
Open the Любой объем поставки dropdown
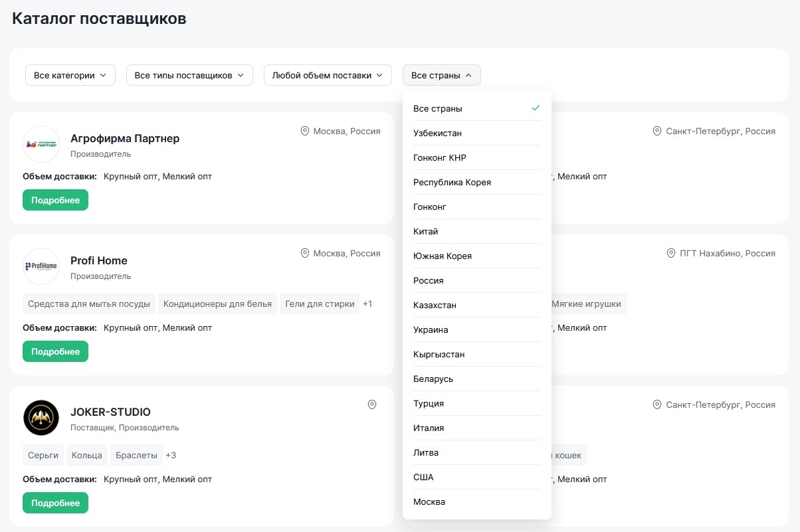tap(328, 75)
